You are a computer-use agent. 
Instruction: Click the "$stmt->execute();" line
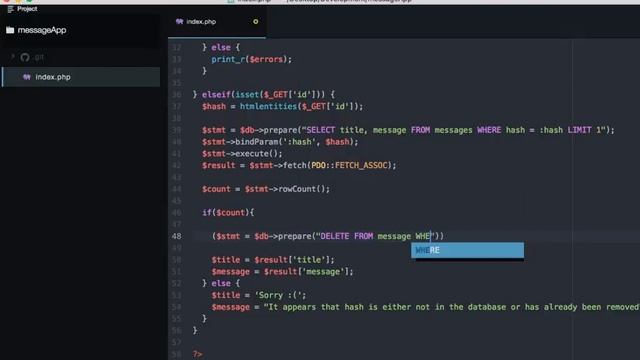click(x=242, y=154)
